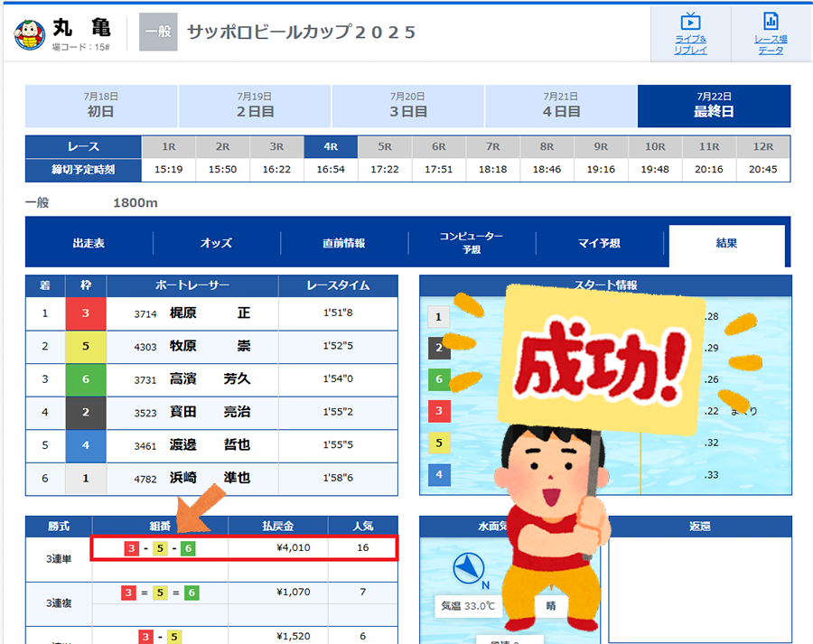Viewport: 813px width, 644px height.
Task: Switch to race 8R
Action: [x=547, y=146]
